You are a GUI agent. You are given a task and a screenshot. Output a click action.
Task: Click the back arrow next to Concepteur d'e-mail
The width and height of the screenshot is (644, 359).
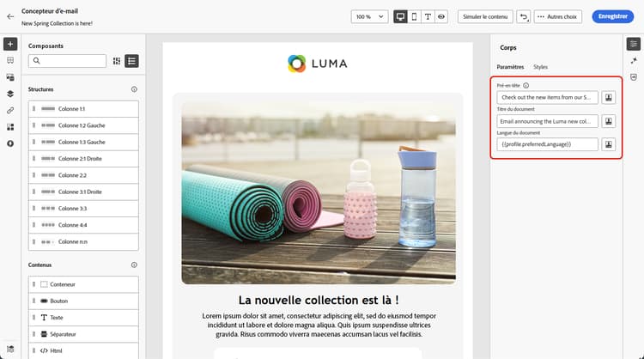point(10,17)
